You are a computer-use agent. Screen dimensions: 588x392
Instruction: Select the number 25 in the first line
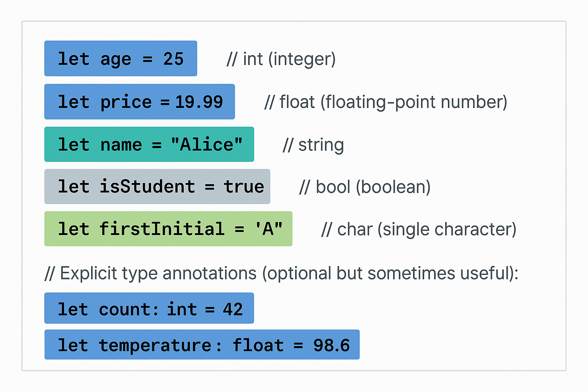[173, 59]
